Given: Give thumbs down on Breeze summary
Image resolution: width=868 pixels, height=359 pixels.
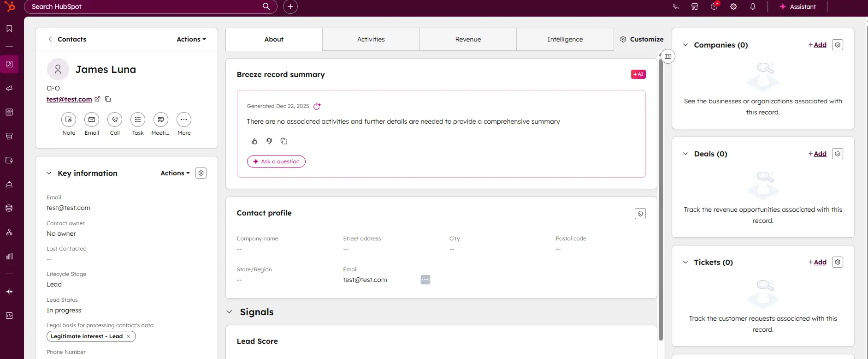Looking at the screenshot, I should click(x=269, y=141).
